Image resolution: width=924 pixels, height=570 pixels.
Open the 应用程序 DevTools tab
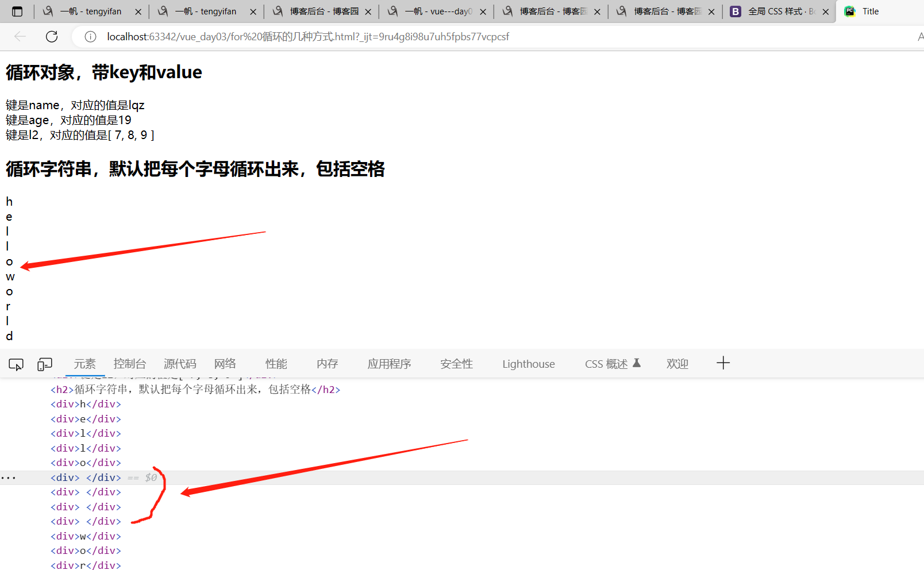click(390, 364)
